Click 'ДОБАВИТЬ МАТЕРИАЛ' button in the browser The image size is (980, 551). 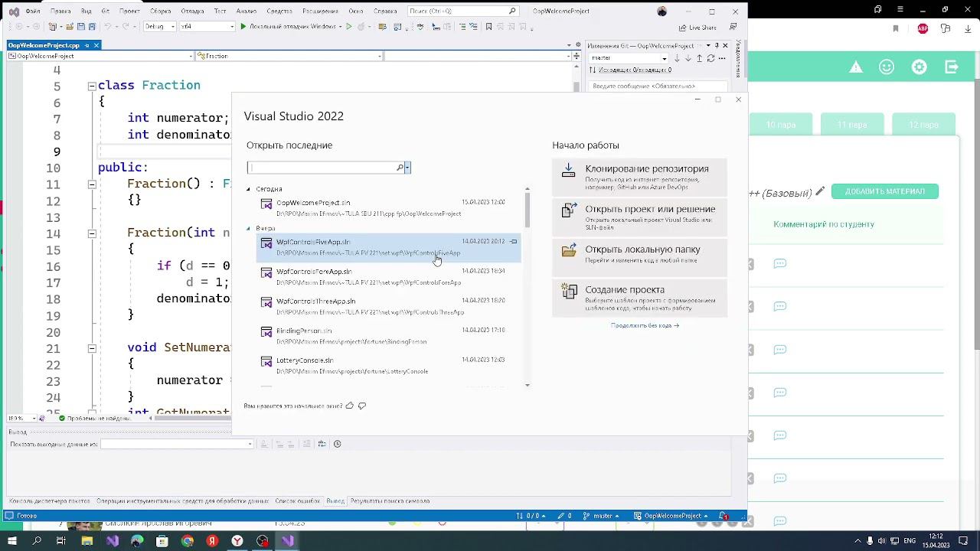coord(884,191)
